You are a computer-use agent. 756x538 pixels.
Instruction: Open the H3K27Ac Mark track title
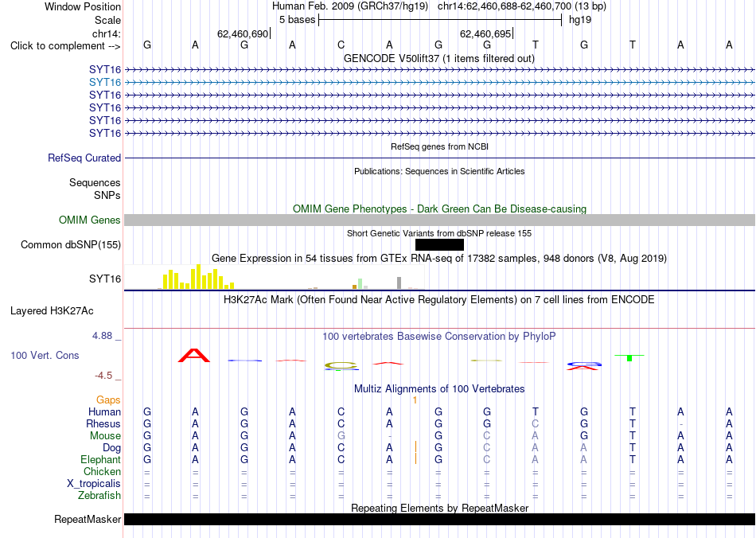[x=438, y=300]
